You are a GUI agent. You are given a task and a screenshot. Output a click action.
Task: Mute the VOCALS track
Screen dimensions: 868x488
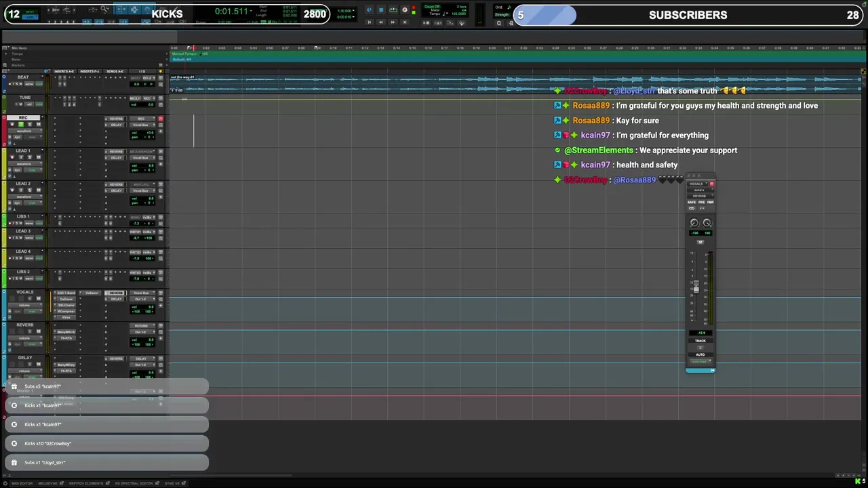point(39,298)
